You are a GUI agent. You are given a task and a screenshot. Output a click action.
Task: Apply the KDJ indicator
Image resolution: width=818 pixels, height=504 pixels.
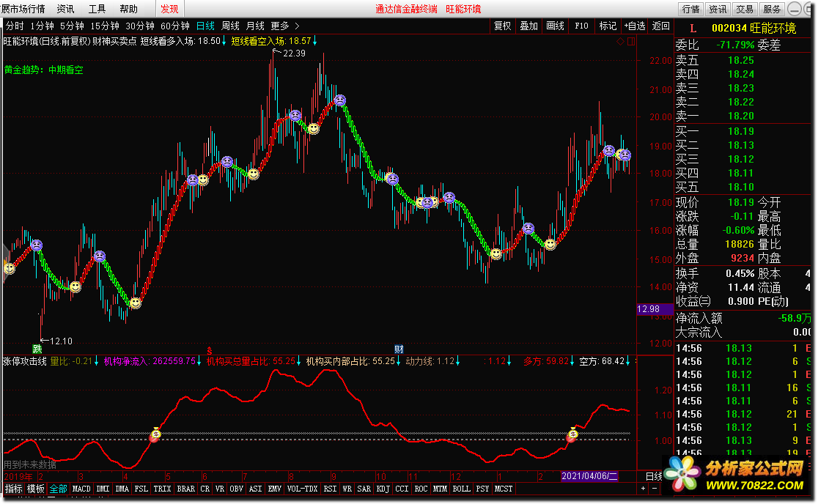pyautogui.click(x=383, y=489)
